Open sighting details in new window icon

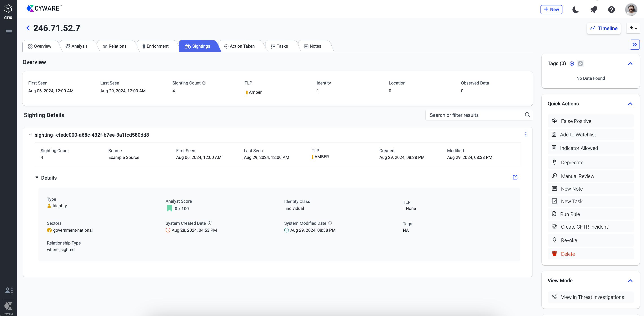pyautogui.click(x=515, y=177)
